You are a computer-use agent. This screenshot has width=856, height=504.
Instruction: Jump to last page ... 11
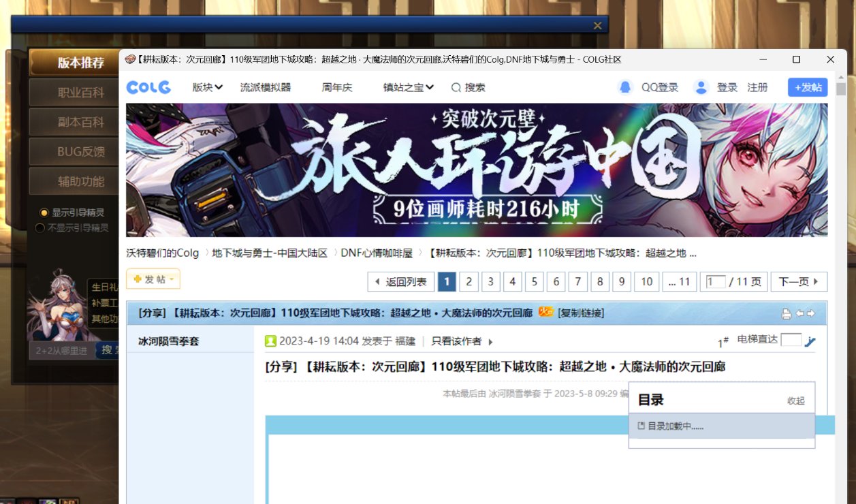pyautogui.click(x=679, y=282)
